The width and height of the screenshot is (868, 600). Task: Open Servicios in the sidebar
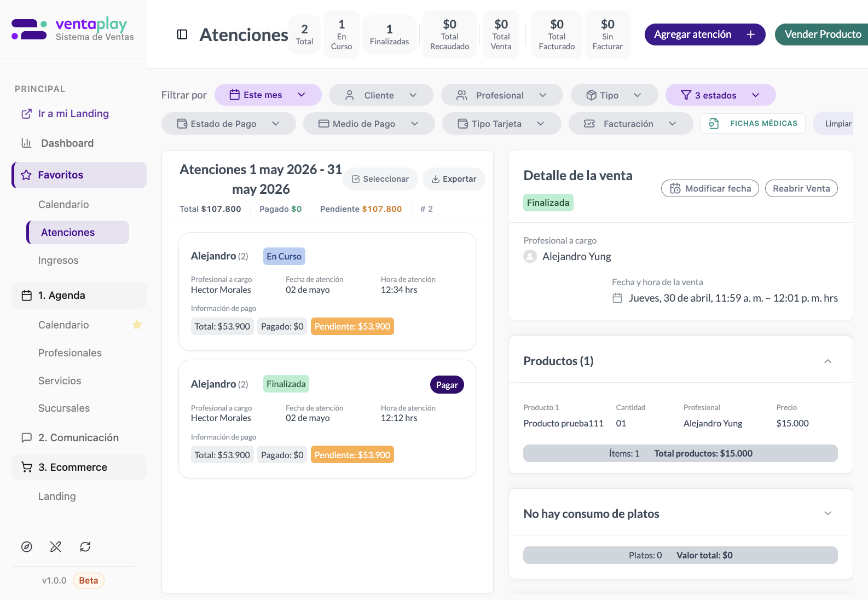tap(60, 380)
